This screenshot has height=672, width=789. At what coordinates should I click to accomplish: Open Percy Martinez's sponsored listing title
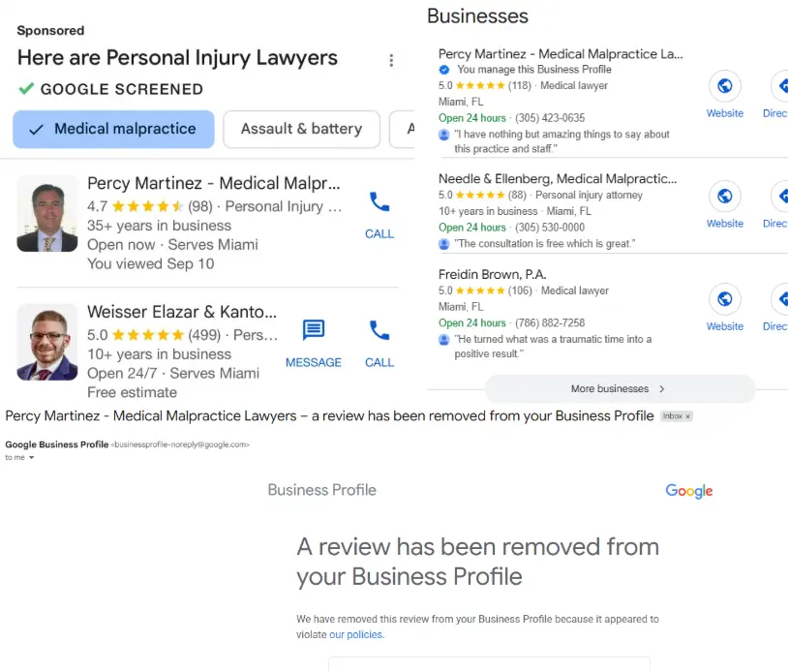(213, 184)
